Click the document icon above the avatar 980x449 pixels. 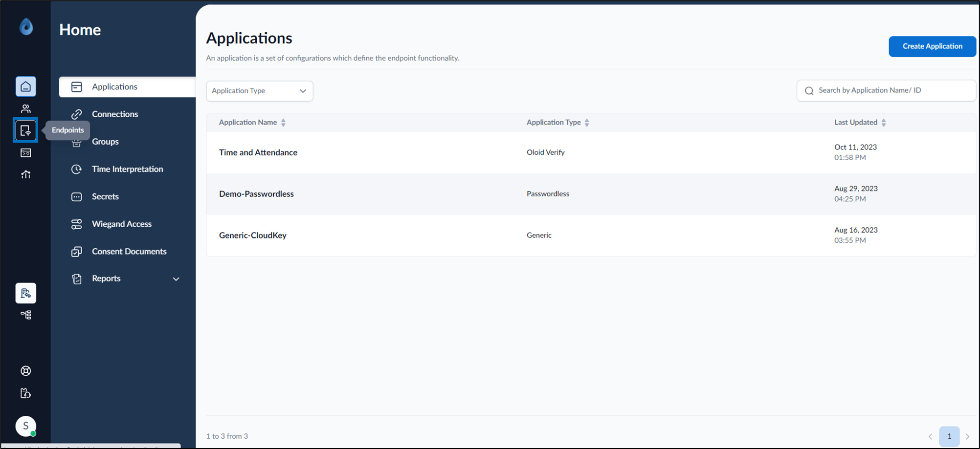coord(26,393)
